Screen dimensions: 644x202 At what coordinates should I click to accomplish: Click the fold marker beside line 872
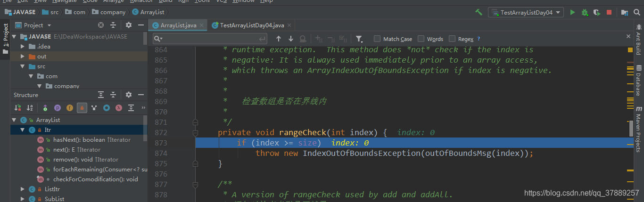click(x=195, y=133)
